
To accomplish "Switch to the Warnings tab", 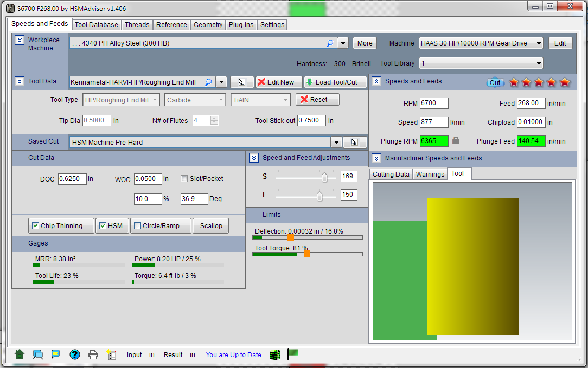I will pos(430,175).
